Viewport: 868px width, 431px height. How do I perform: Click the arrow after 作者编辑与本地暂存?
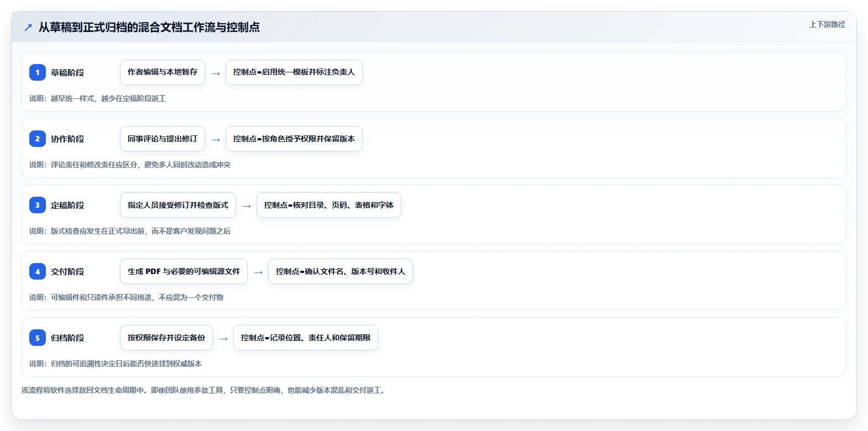point(216,73)
